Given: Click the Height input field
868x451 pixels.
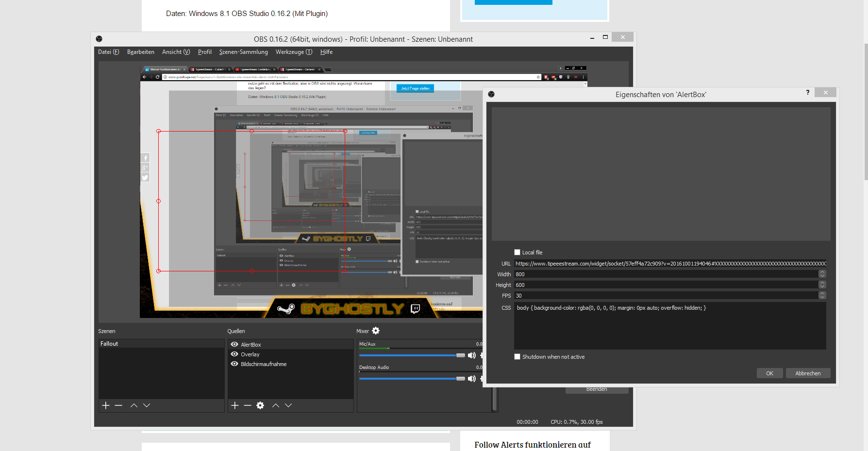Looking at the screenshot, I should 667,285.
